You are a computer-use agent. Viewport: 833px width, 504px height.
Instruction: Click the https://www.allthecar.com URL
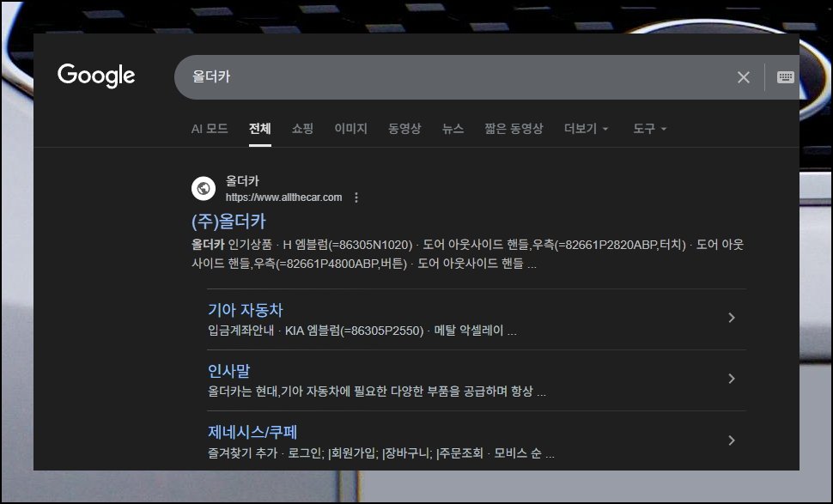(283, 197)
